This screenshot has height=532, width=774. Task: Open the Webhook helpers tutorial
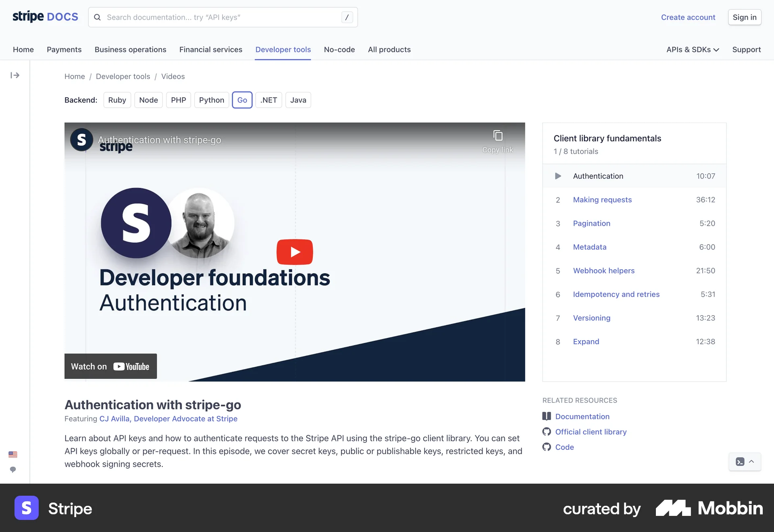click(x=603, y=270)
